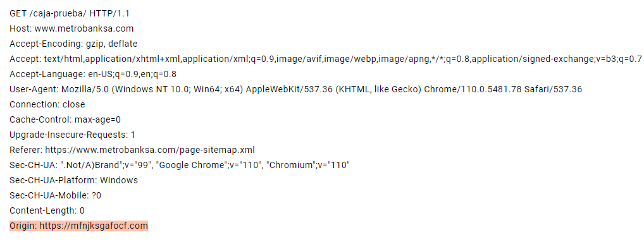Click the GET /caja-prueba/ request line
The image size is (644, 249).
(x=70, y=13)
